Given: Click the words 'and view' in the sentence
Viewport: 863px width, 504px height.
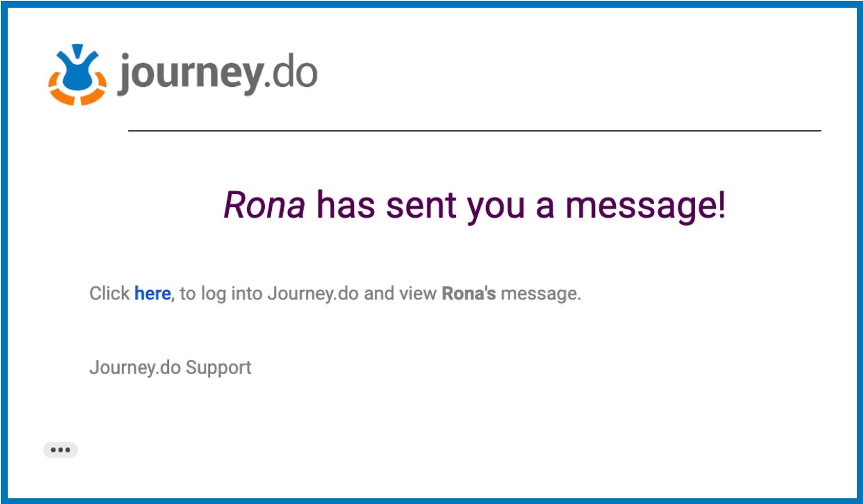Looking at the screenshot, I should [x=400, y=294].
